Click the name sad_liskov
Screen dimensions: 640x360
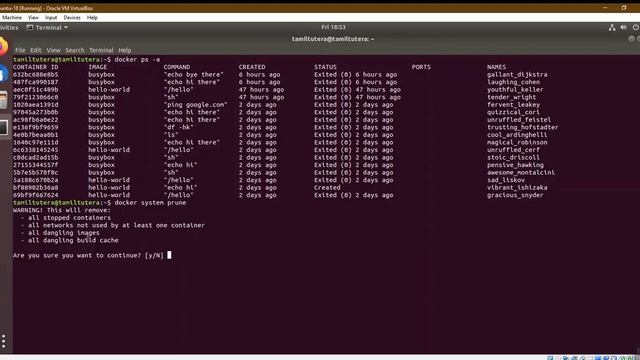tap(506, 180)
